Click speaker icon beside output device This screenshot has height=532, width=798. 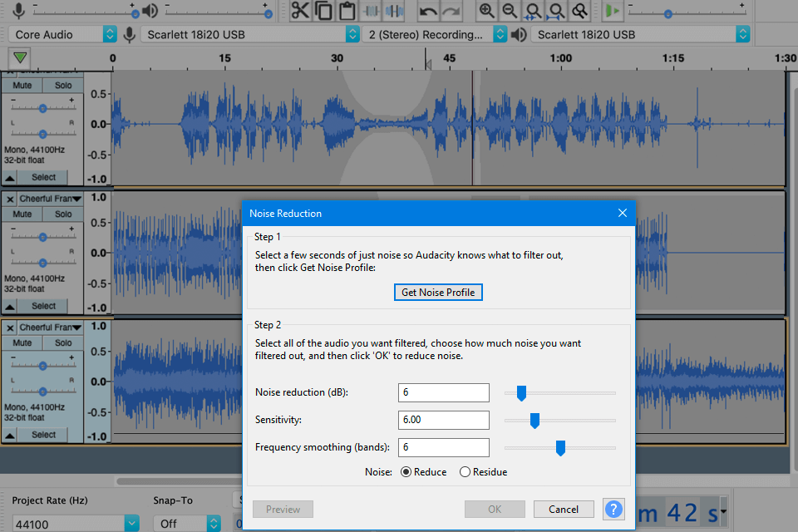(x=518, y=35)
